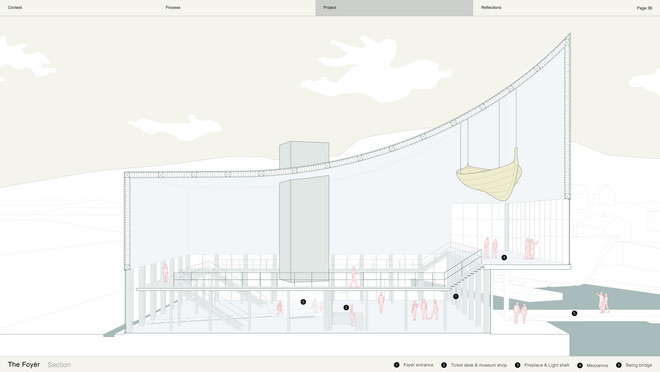The image size is (660, 372).
Task: Select the highlighted Project tab
Action: click(394, 8)
